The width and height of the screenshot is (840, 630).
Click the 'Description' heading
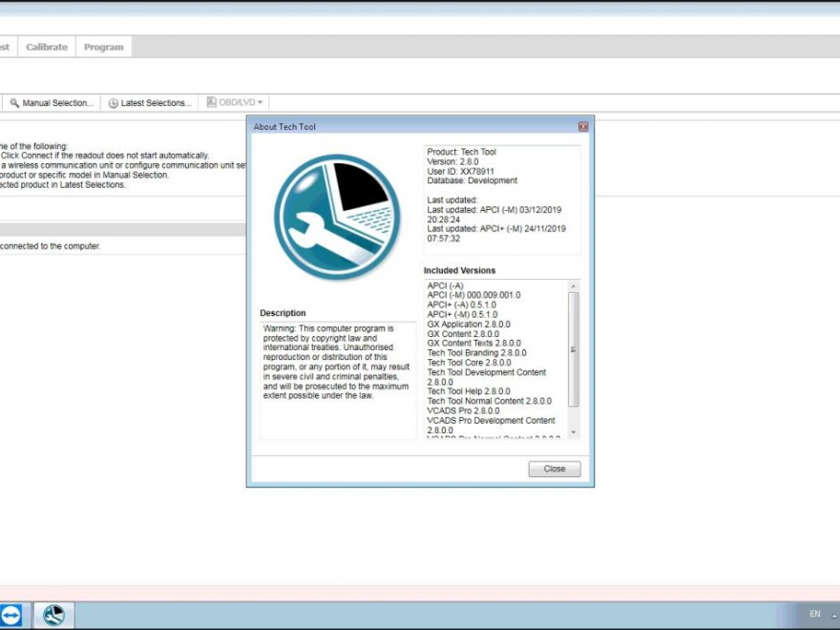[283, 313]
